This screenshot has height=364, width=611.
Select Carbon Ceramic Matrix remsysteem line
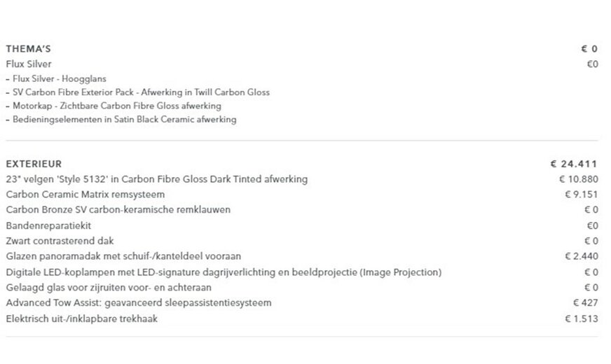[x=85, y=195]
